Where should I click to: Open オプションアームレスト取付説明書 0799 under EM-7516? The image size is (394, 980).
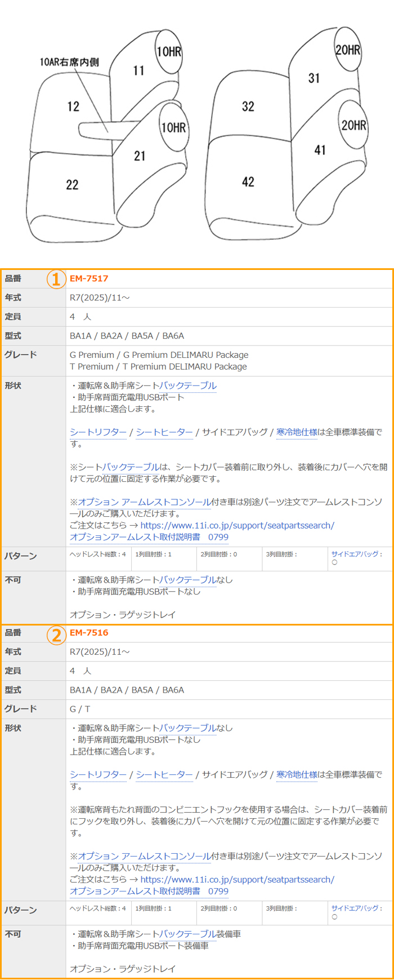click(149, 892)
